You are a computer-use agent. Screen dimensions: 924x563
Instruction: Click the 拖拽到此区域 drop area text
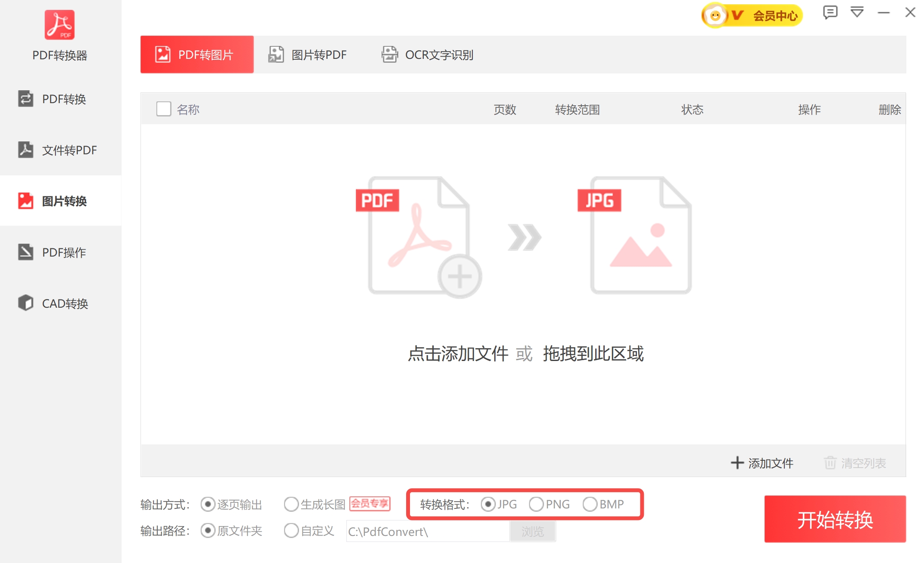point(593,354)
